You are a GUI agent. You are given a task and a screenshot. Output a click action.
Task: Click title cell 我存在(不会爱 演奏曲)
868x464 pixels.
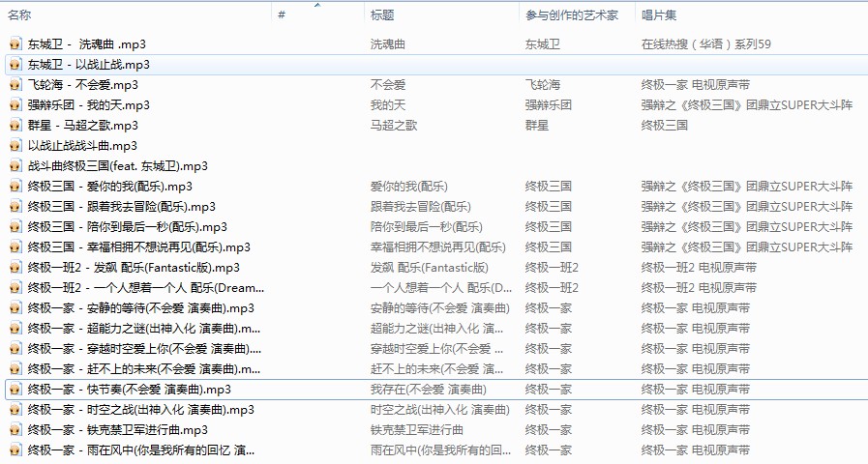(x=429, y=390)
